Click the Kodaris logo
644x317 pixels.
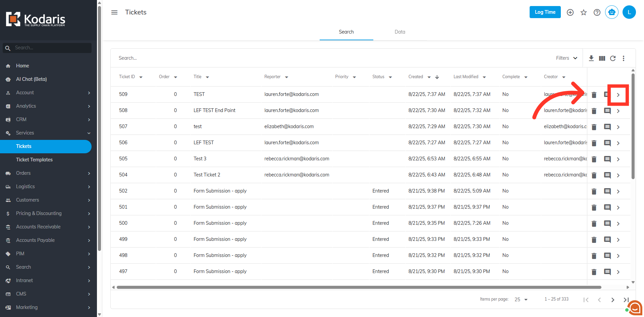tap(36, 19)
